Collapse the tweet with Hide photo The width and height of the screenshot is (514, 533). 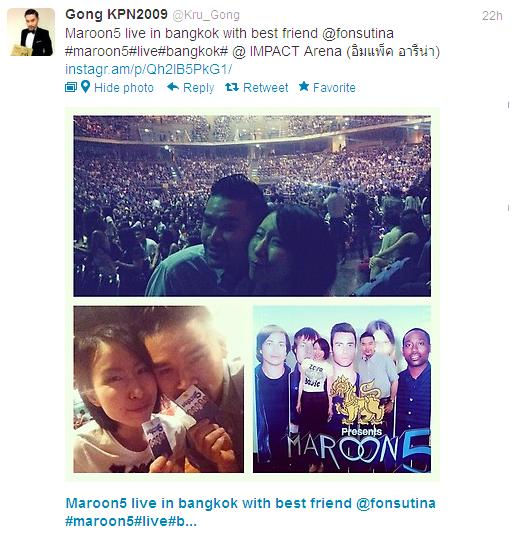coord(124,88)
